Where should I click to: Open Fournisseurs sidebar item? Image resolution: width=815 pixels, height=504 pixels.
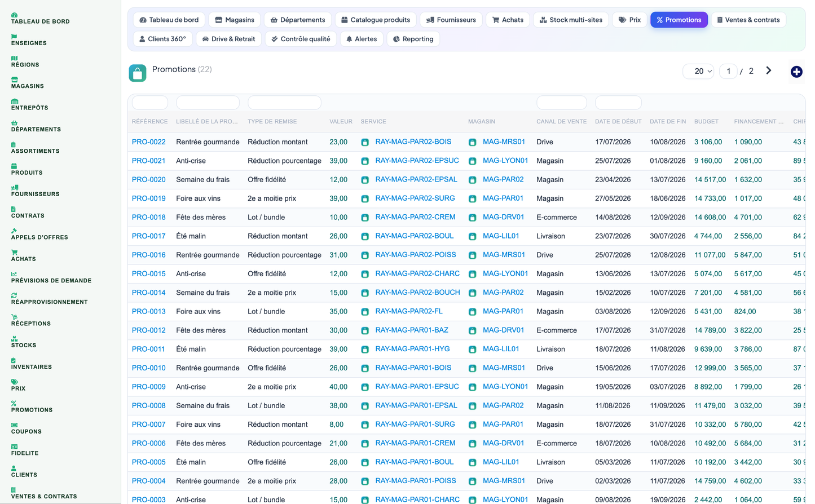click(36, 191)
